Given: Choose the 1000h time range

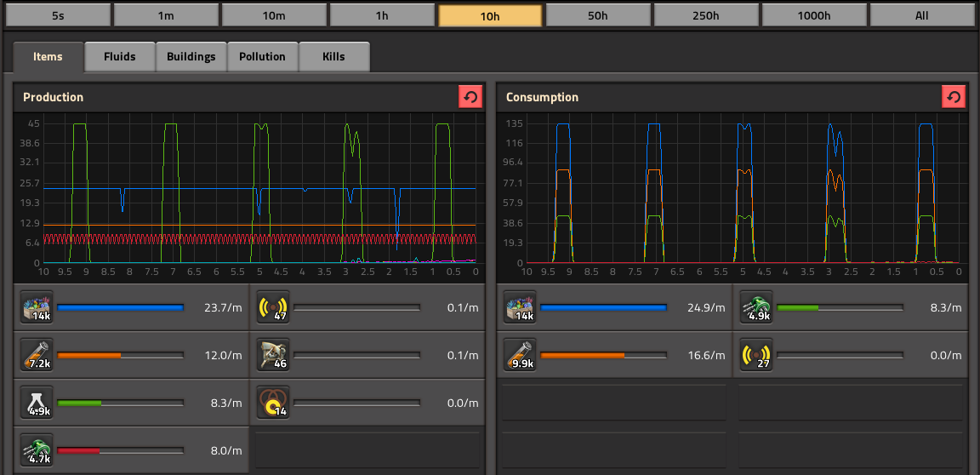Looking at the screenshot, I should pyautogui.click(x=813, y=15).
